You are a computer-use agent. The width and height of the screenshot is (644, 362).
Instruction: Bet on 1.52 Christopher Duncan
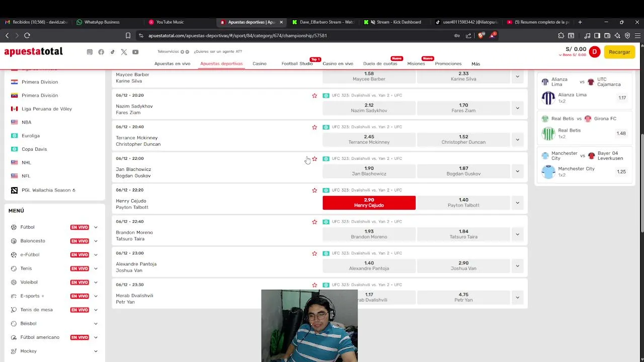click(463, 140)
